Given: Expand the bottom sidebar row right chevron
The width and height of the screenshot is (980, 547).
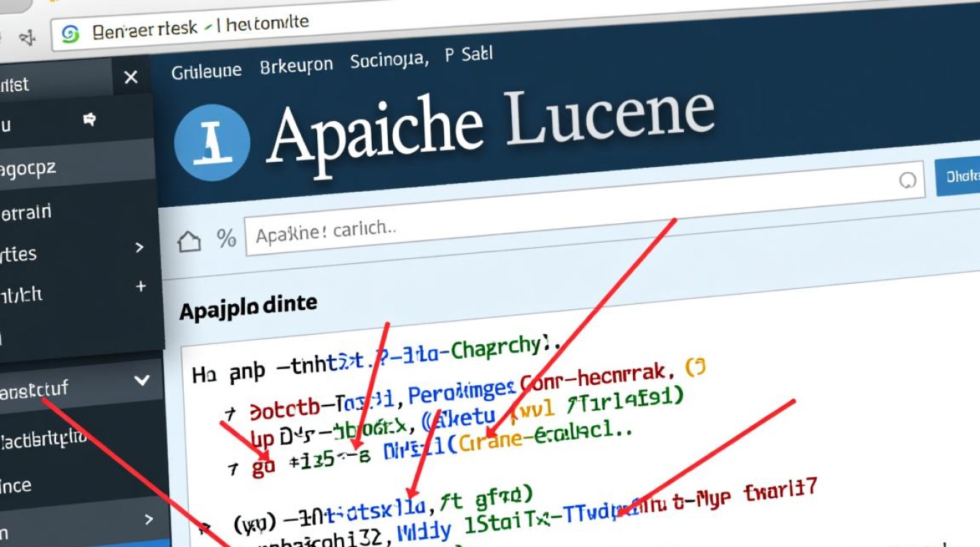Looking at the screenshot, I should [149, 519].
